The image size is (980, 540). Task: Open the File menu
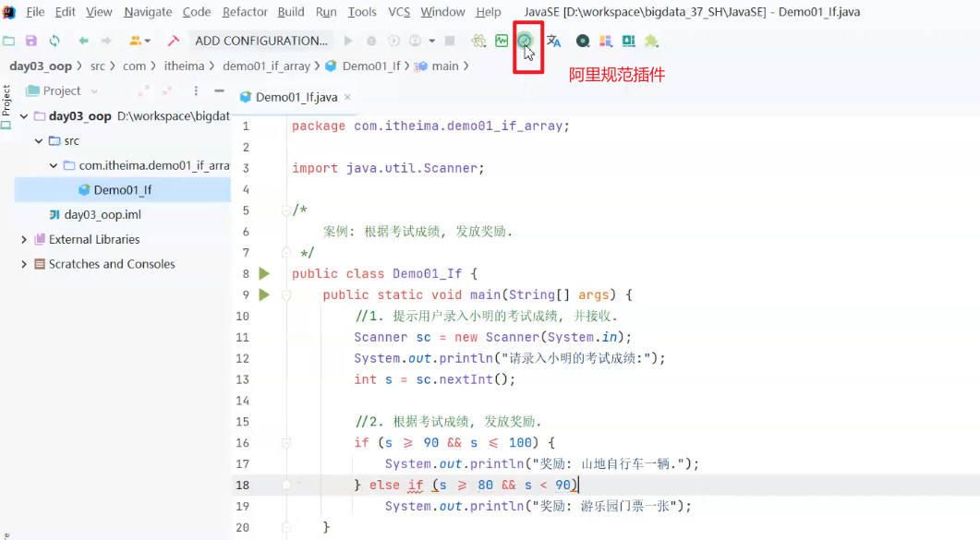[35, 12]
